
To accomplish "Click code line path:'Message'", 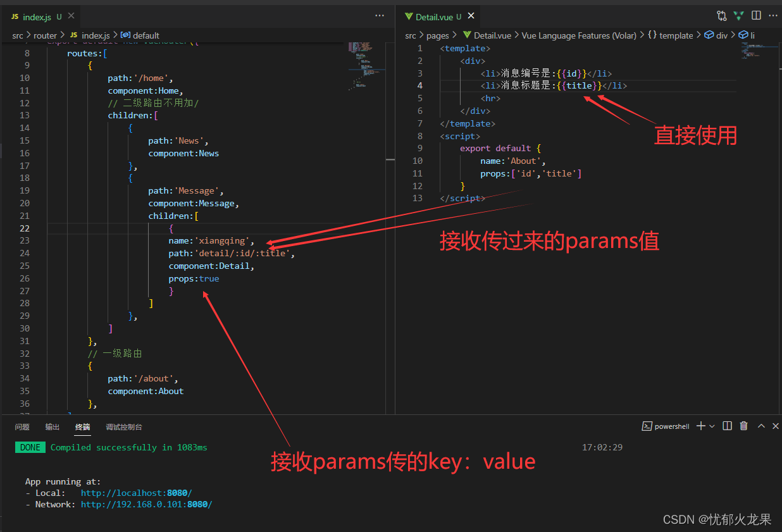I will [186, 190].
